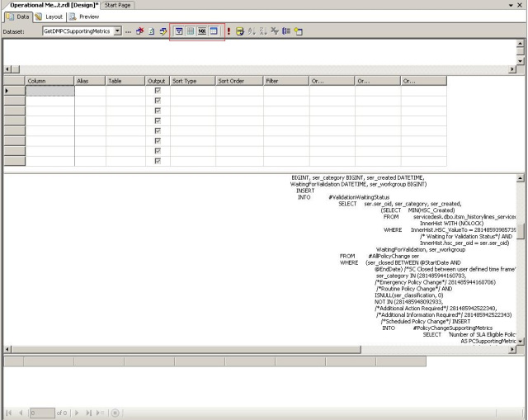Click the Output column header
This screenshot has width=528, height=420.
pos(157,81)
